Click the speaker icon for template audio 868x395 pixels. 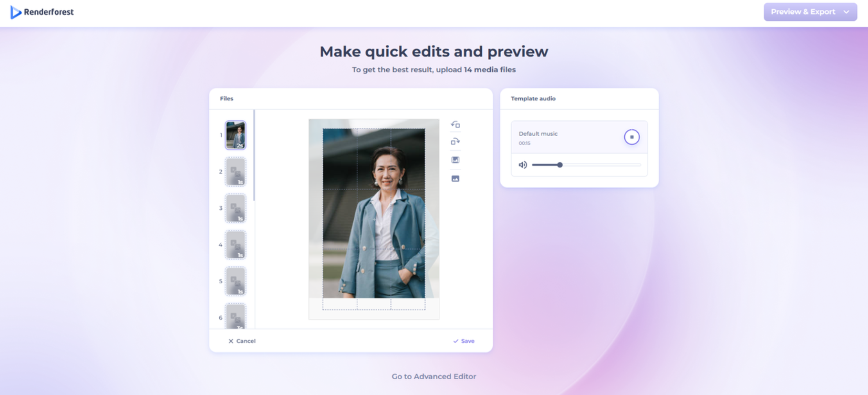click(523, 165)
